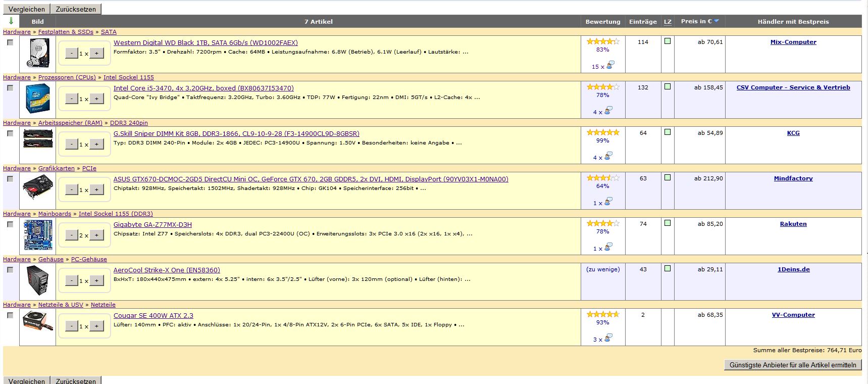Tick the checkbox for Intel Core i5-3470

10,88
